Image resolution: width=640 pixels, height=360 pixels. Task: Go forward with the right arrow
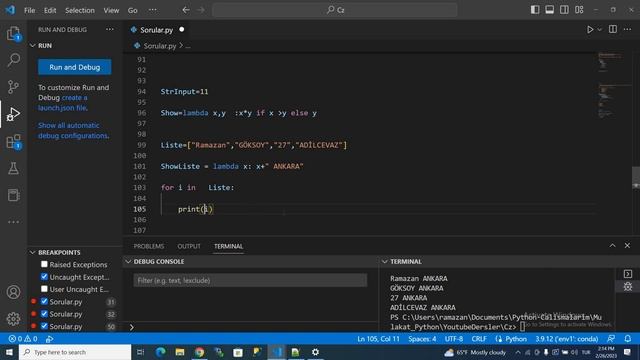pyautogui.click(x=201, y=10)
